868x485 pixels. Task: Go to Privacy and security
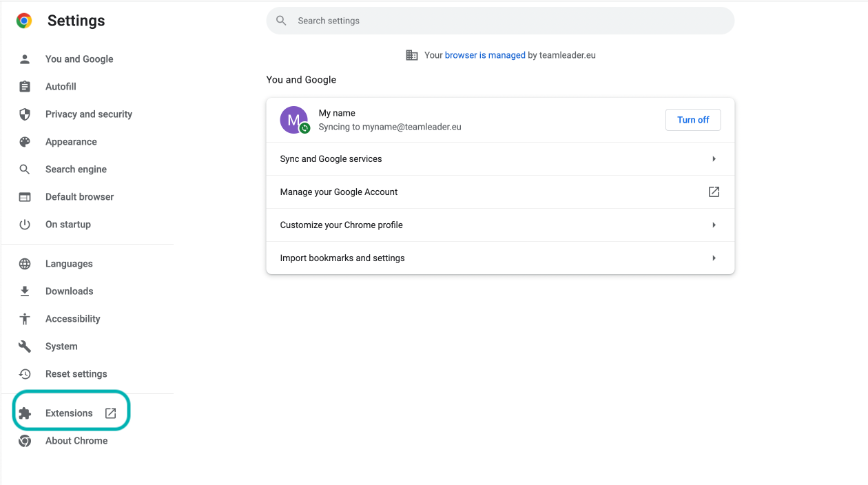pos(89,114)
